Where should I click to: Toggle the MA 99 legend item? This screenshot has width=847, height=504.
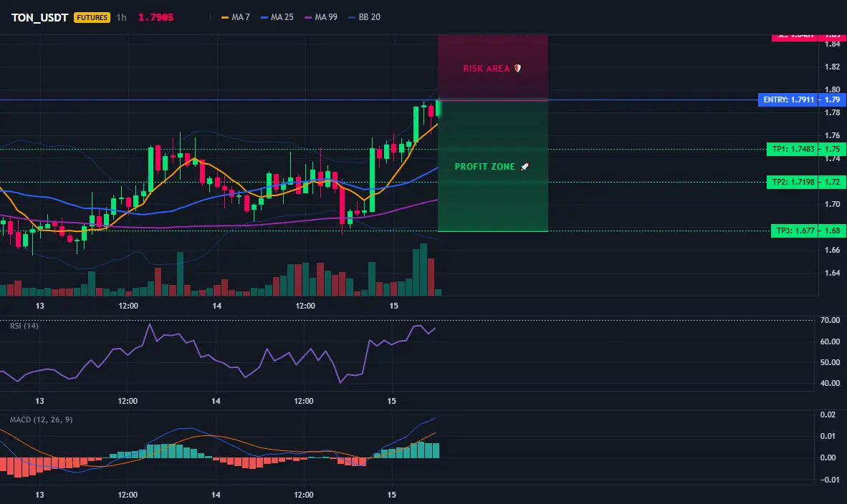(321, 17)
